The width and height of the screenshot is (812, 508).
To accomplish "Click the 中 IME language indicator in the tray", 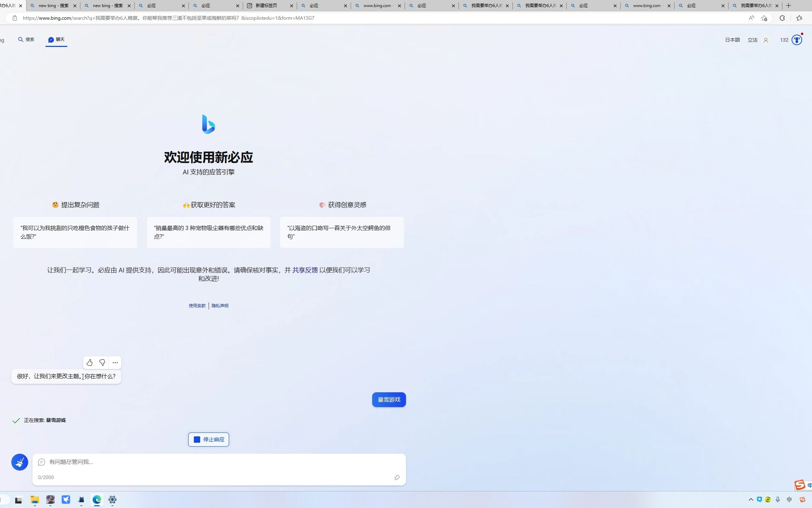I will point(789,500).
